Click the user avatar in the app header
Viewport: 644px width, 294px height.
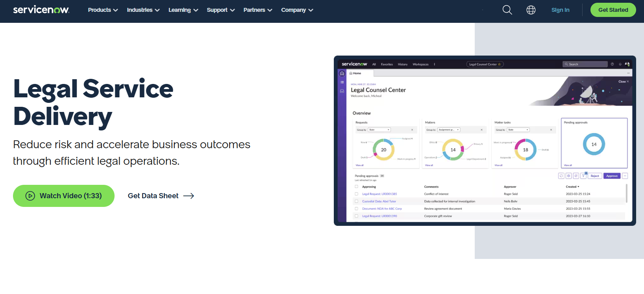click(x=627, y=64)
